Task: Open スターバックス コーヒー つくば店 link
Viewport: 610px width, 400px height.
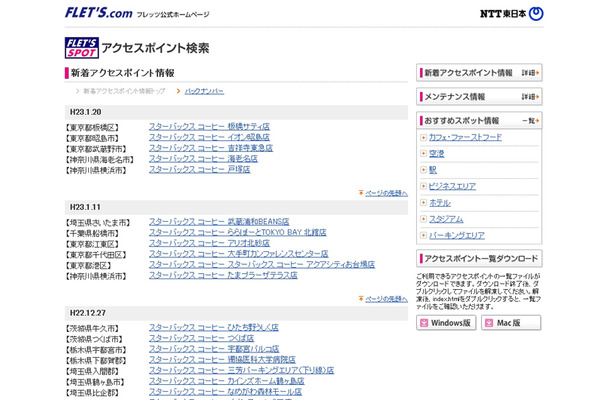Action: point(202,338)
